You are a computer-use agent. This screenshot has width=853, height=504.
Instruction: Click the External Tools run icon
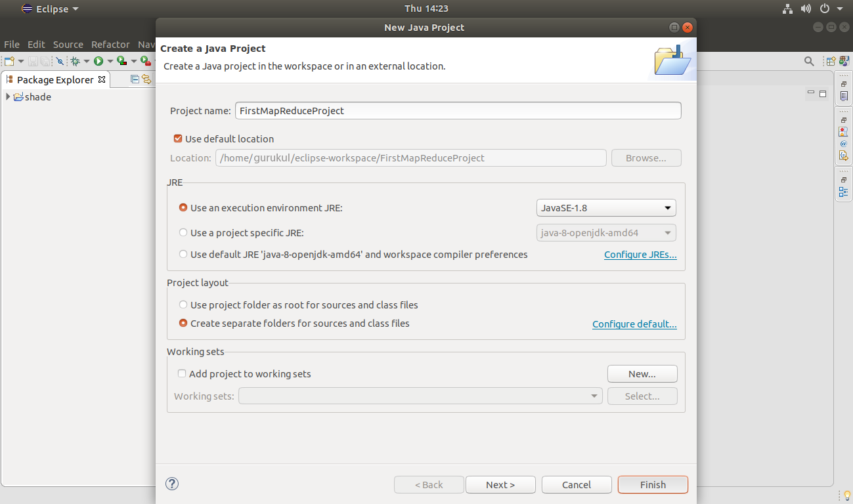(x=145, y=60)
